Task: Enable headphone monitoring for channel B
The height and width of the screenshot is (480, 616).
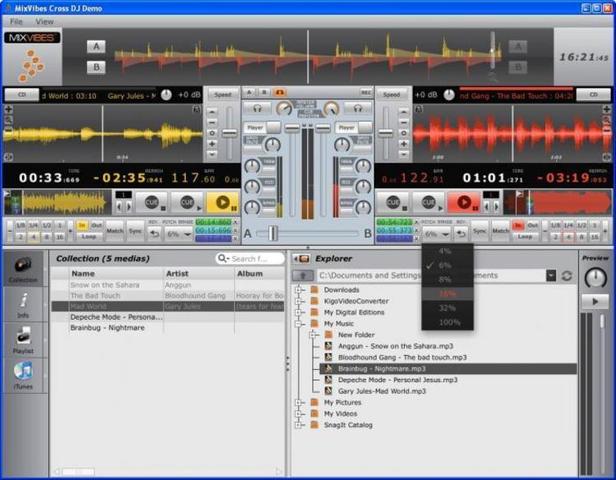Action: tap(358, 108)
